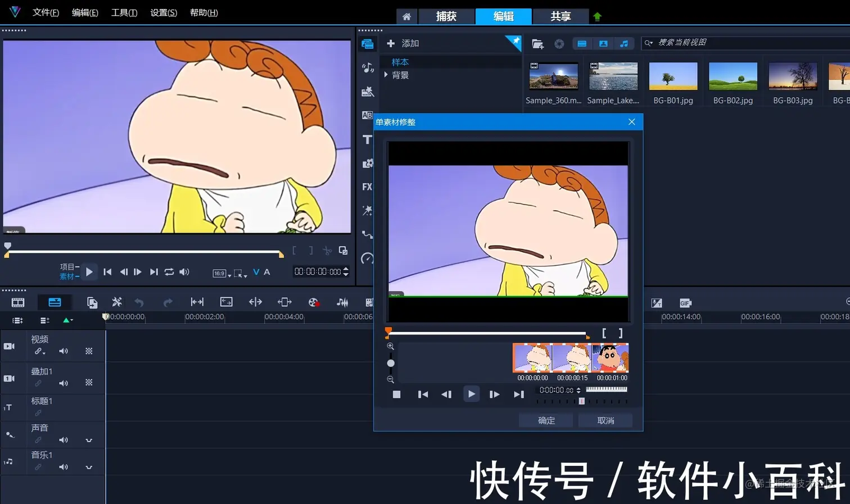Image resolution: width=850 pixels, height=504 pixels.
Task: Click the Slip tool in timeline toolbar
Action: tap(255, 302)
